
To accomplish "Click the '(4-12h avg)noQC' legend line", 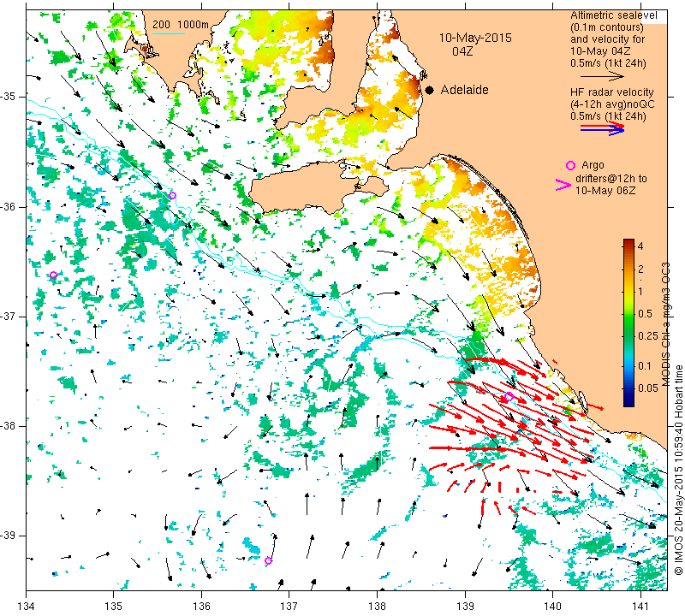I will (612, 104).
